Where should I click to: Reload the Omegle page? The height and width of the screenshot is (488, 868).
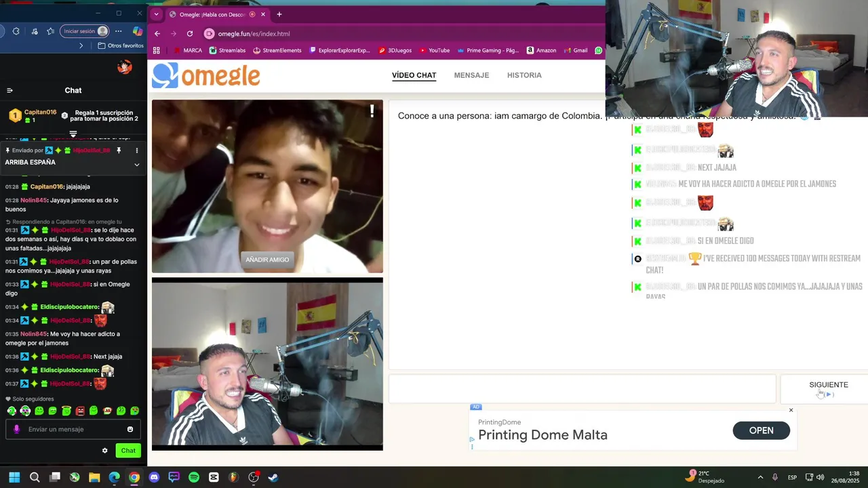coord(190,33)
